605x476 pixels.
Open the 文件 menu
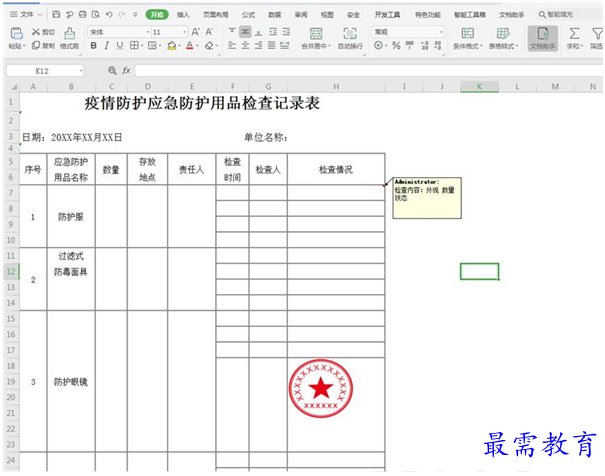point(25,15)
